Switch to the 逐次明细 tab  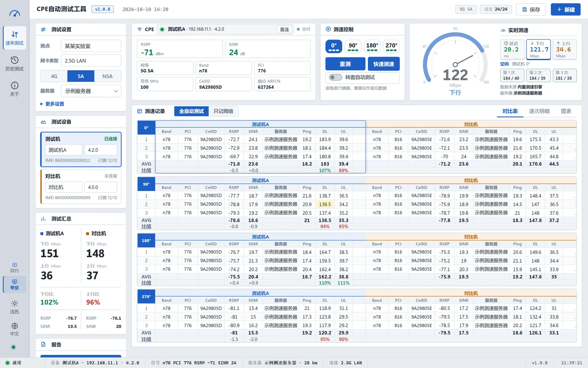tap(539, 111)
